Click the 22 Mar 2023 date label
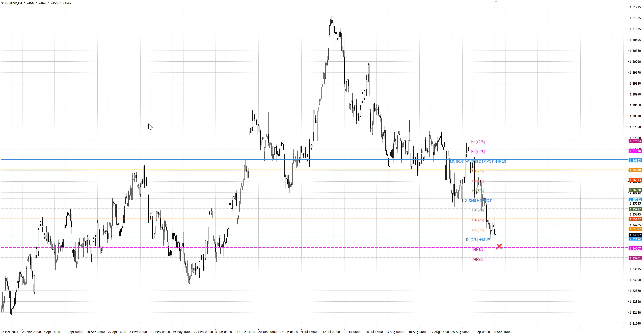This screenshot has width=644, height=335. [10, 332]
